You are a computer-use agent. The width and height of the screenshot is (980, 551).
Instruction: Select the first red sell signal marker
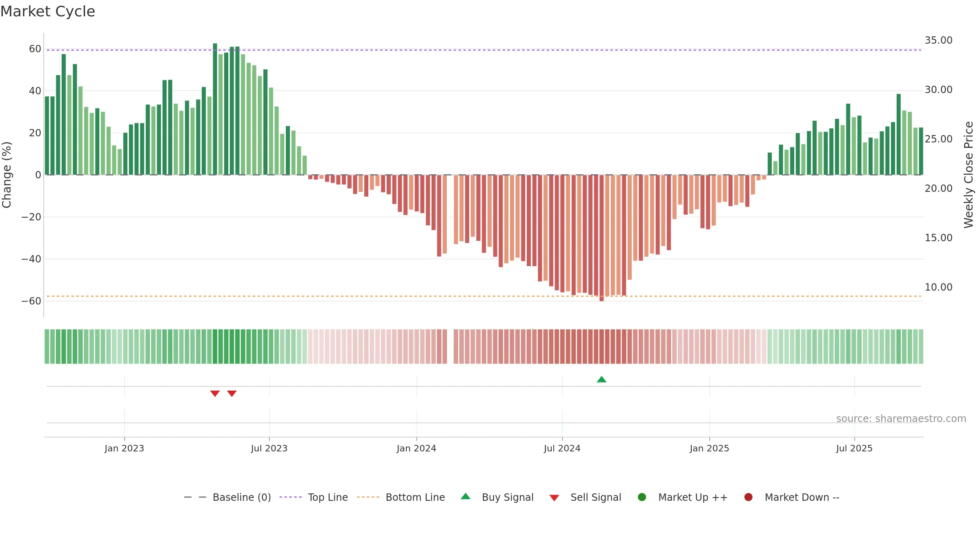pos(215,393)
